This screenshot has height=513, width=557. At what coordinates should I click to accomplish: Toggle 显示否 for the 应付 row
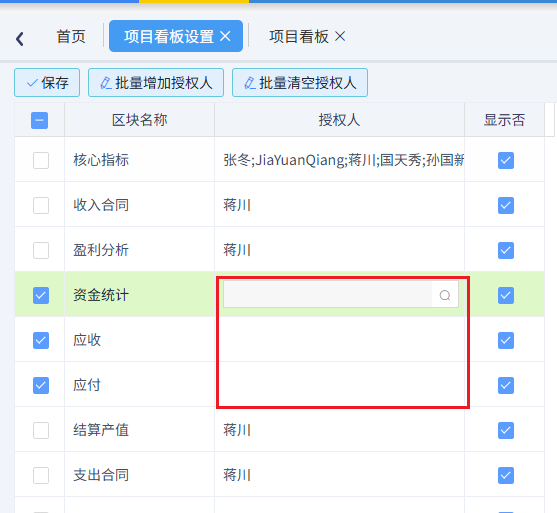pyautogui.click(x=506, y=385)
